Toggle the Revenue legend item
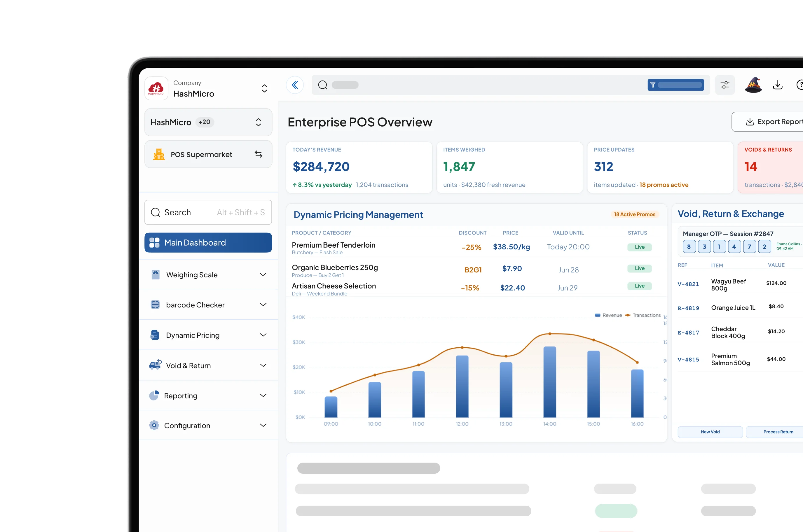 [x=608, y=315]
